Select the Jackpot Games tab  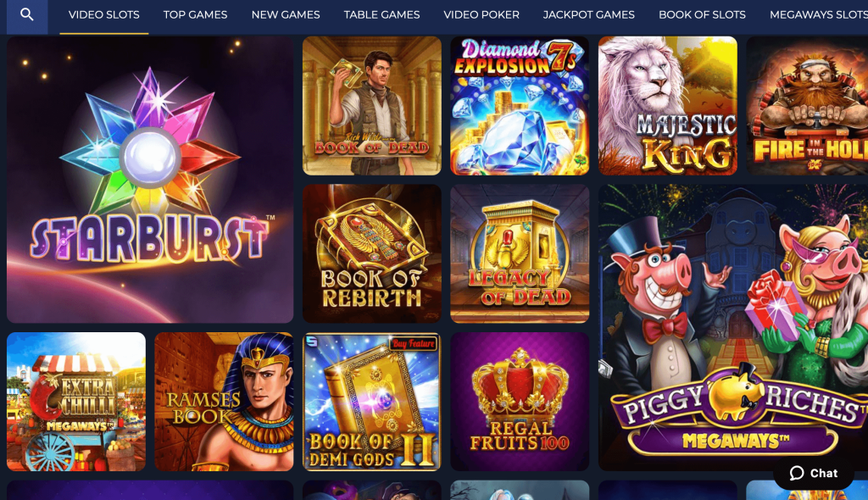point(589,15)
